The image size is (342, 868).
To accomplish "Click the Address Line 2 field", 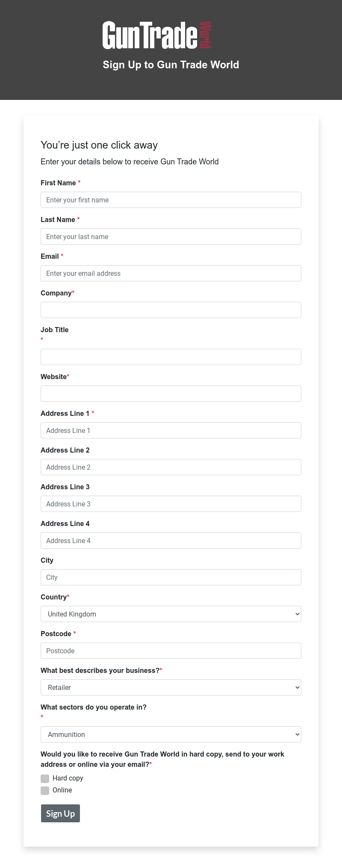I will pos(171,467).
